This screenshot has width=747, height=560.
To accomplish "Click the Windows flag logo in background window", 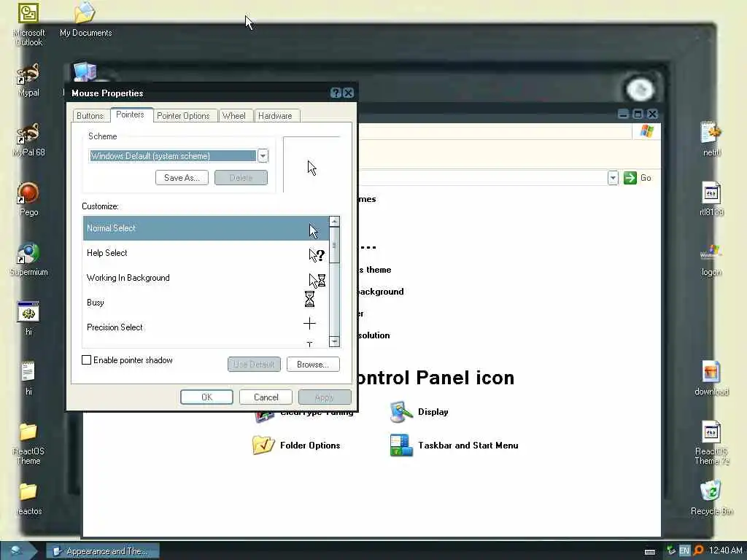I will tap(646, 131).
